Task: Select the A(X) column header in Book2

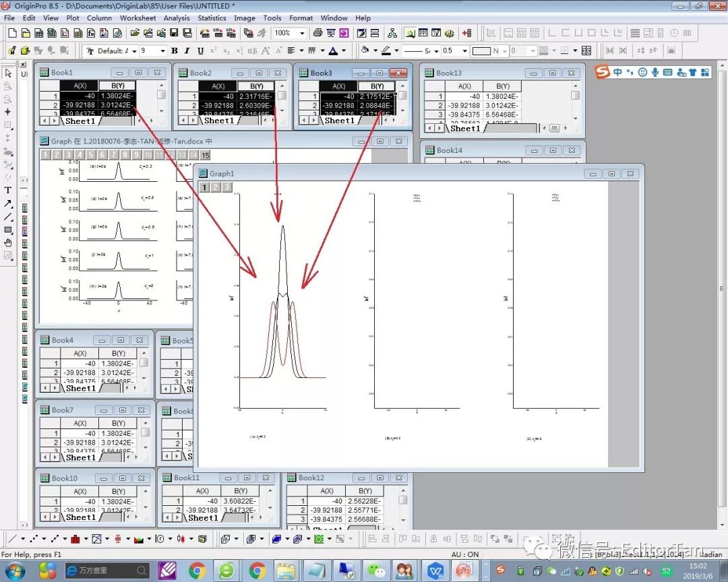Action: [218, 86]
